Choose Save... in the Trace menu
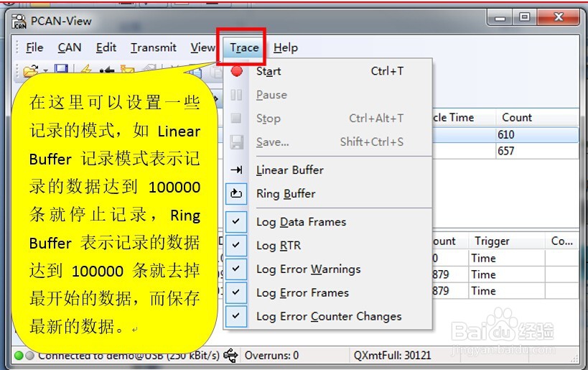 (x=328, y=142)
